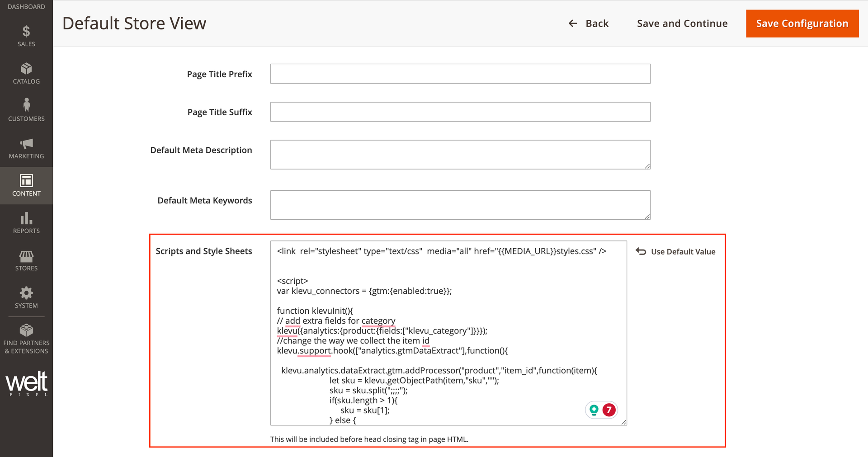Open the System gear icon
The width and height of the screenshot is (868, 457).
point(26,293)
